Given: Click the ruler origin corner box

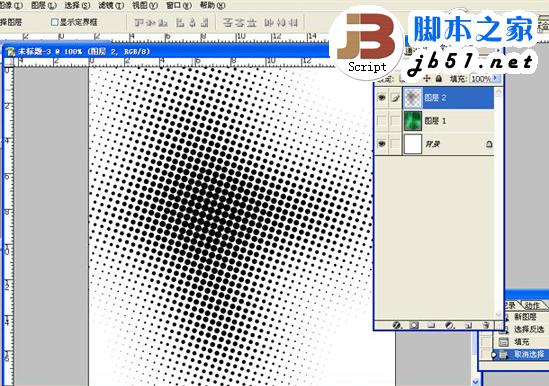Looking at the screenshot, I should [8, 63].
